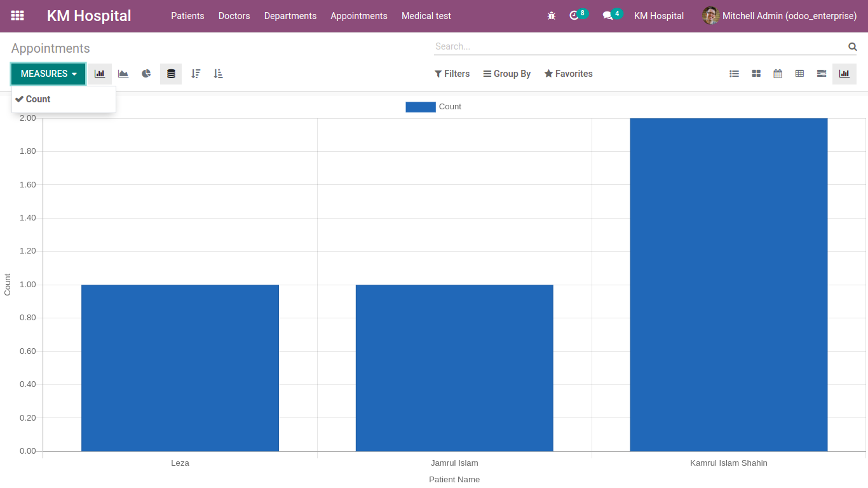Open Mitchell Admin user menu

(780, 16)
